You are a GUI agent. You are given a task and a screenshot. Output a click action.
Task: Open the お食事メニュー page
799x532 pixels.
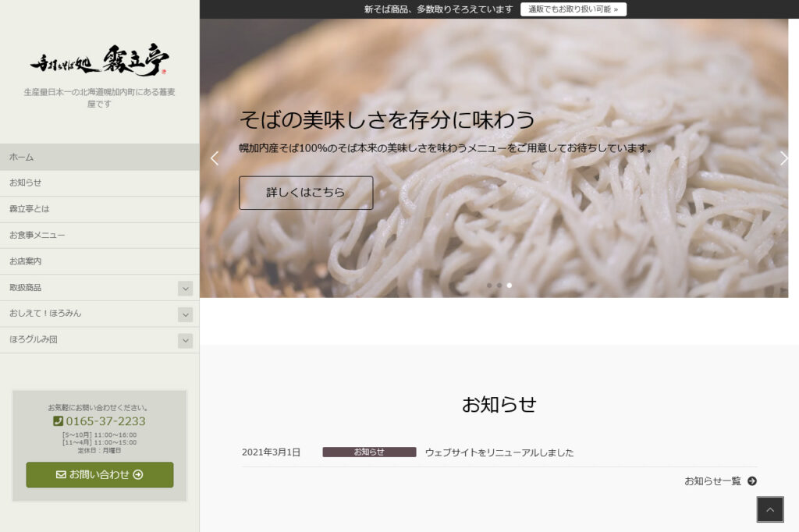click(x=37, y=235)
